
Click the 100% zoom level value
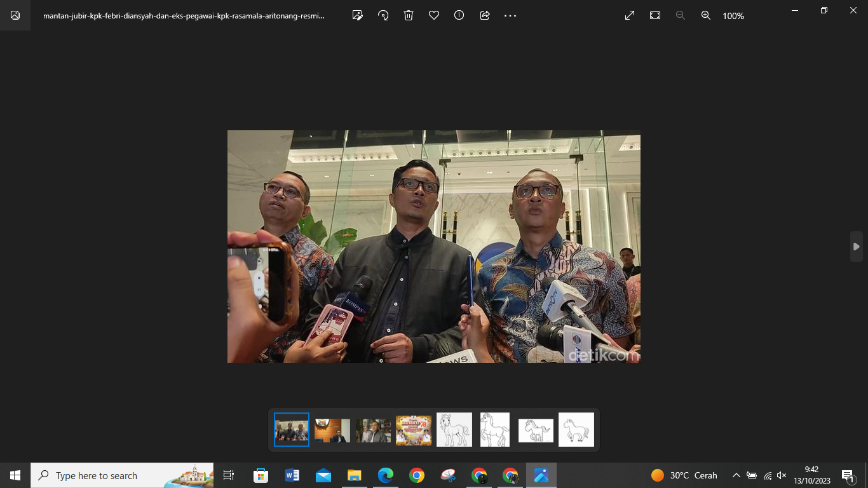(733, 16)
